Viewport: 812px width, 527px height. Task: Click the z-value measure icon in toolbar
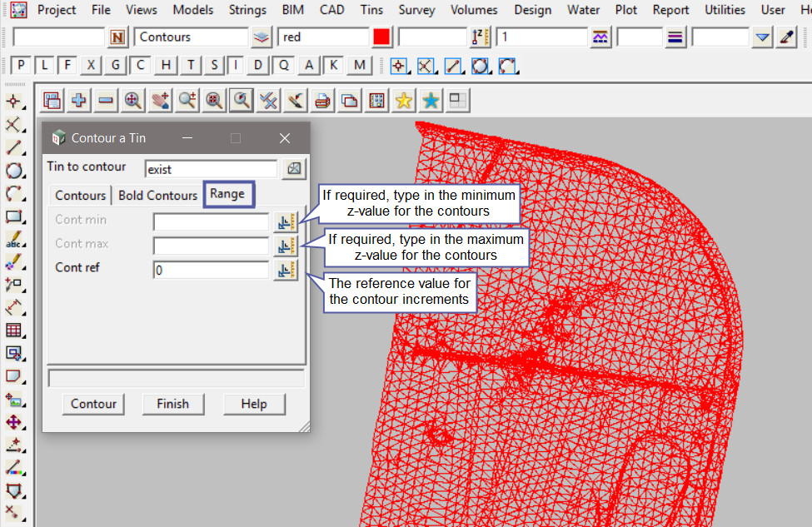point(481,37)
